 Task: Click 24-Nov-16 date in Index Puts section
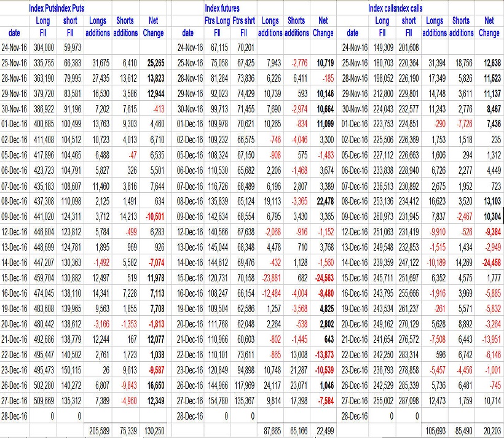[x=14, y=48]
